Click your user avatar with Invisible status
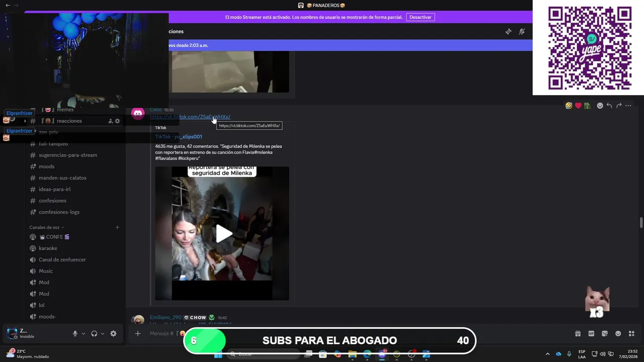 click(x=12, y=333)
